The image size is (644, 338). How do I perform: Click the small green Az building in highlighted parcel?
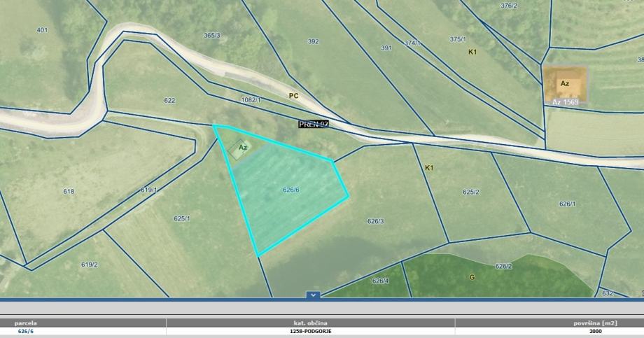[x=241, y=148]
